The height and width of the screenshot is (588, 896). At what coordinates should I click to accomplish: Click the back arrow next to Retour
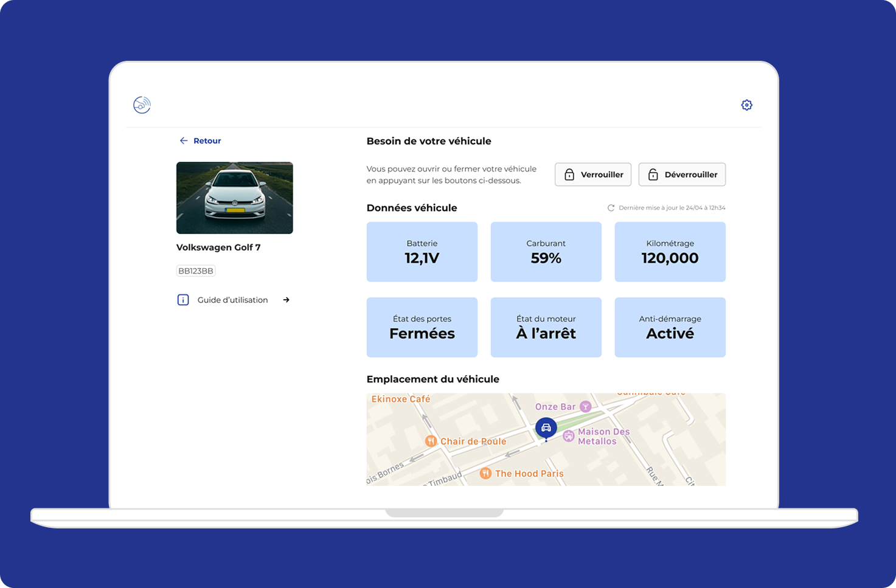183,140
